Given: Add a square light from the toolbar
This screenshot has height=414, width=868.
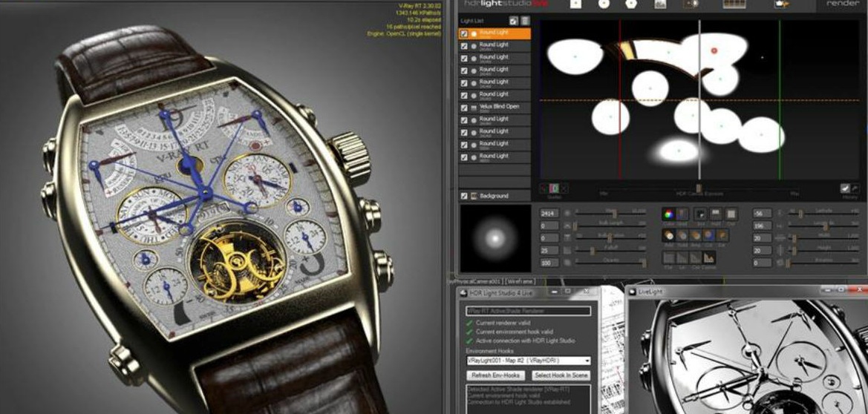Looking at the screenshot, I should pos(576,4).
